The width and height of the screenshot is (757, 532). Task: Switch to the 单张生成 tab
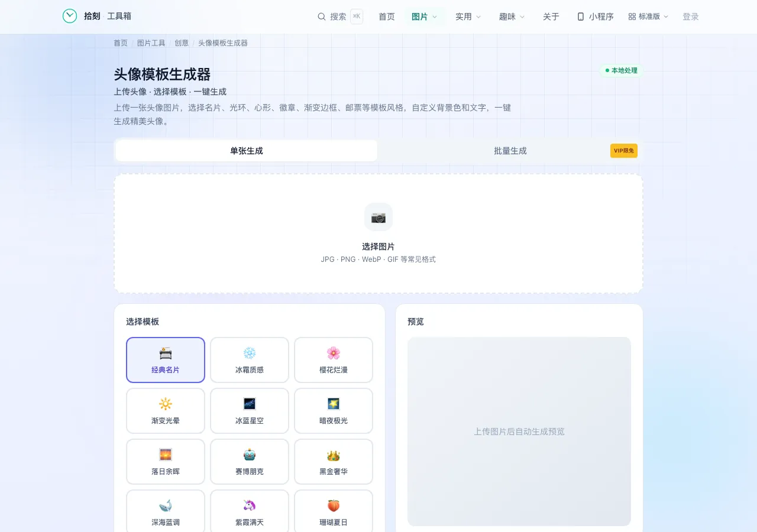click(x=247, y=151)
